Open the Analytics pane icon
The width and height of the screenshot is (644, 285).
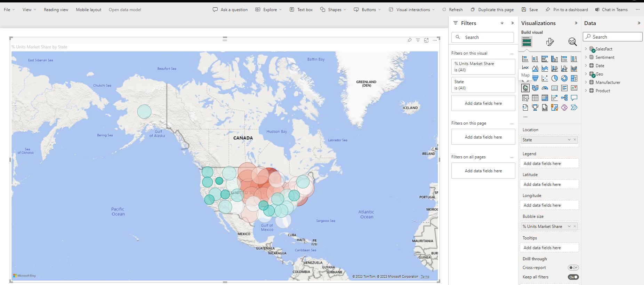(x=572, y=42)
